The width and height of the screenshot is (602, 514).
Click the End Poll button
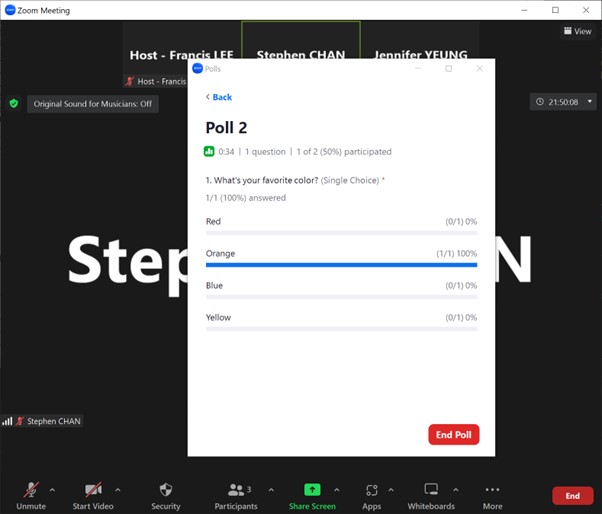click(453, 435)
